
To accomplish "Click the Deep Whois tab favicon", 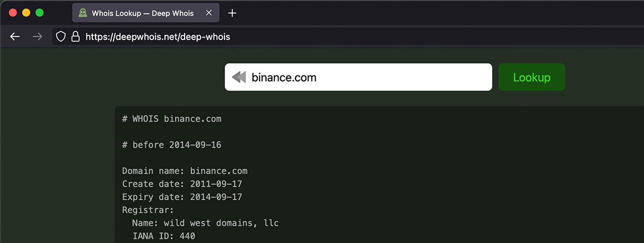I will [82, 13].
